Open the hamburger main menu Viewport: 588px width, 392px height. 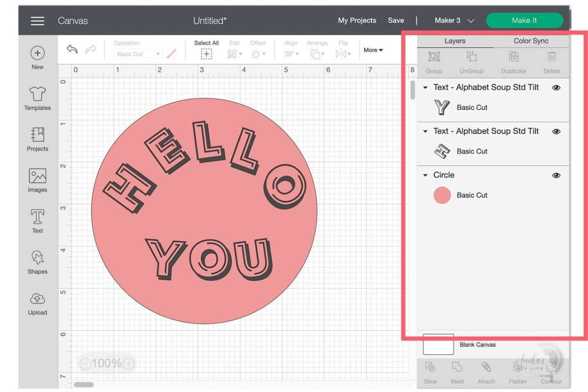[x=37, y=21]
